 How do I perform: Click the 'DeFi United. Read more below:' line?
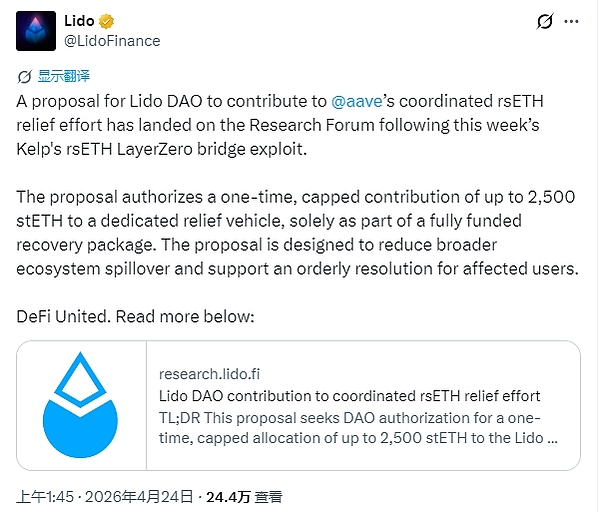pyautogui.click(x=135, y=316)
